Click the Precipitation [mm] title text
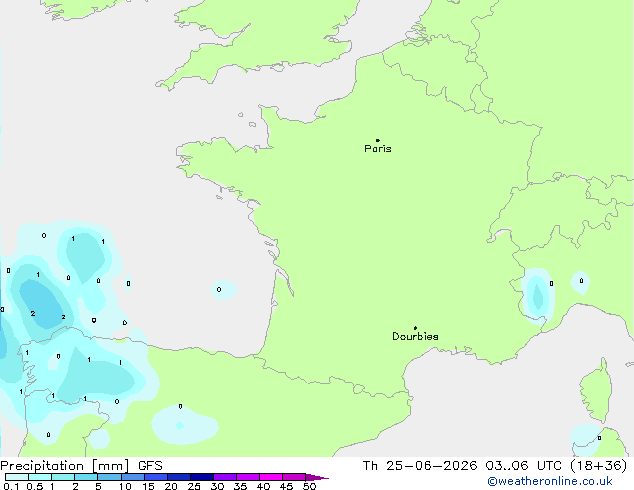The height and width of the screenshot is (490, 634). 65,466
